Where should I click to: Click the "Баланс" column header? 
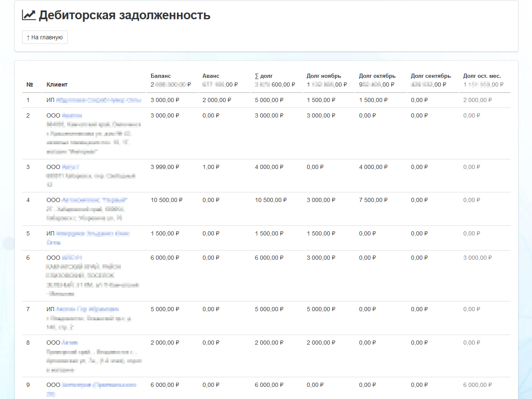[x=161, y=76]
